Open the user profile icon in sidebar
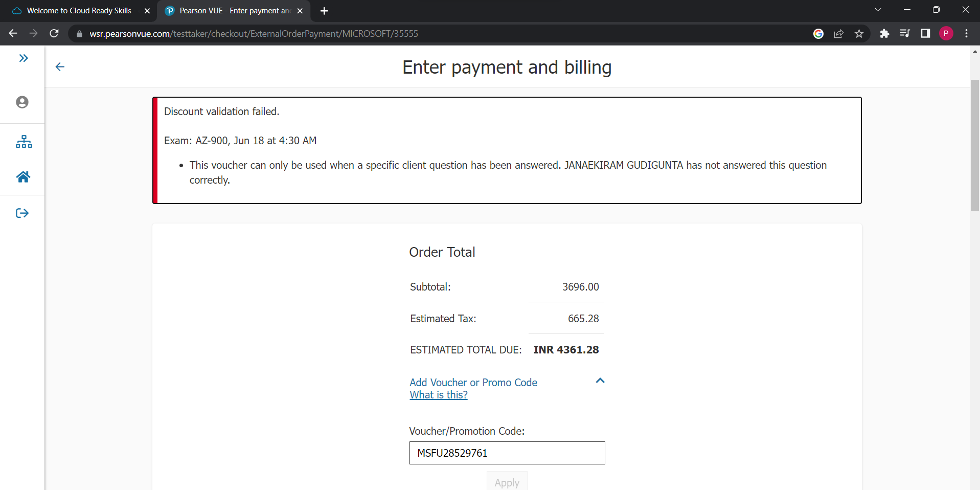This screenshot has width=980, height=490. pyautogui.click(x=22, y=102)
